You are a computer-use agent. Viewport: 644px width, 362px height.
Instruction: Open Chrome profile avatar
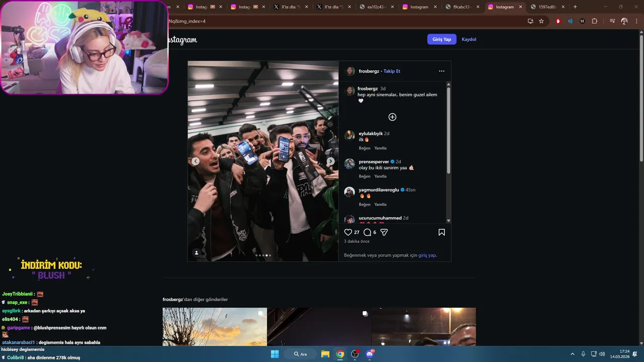[624, 21]
